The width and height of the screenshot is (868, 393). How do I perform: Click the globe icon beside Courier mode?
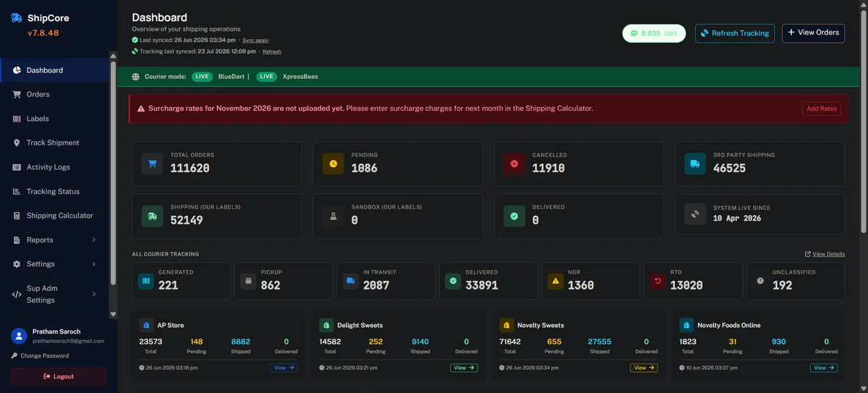(x=136, y=77)
